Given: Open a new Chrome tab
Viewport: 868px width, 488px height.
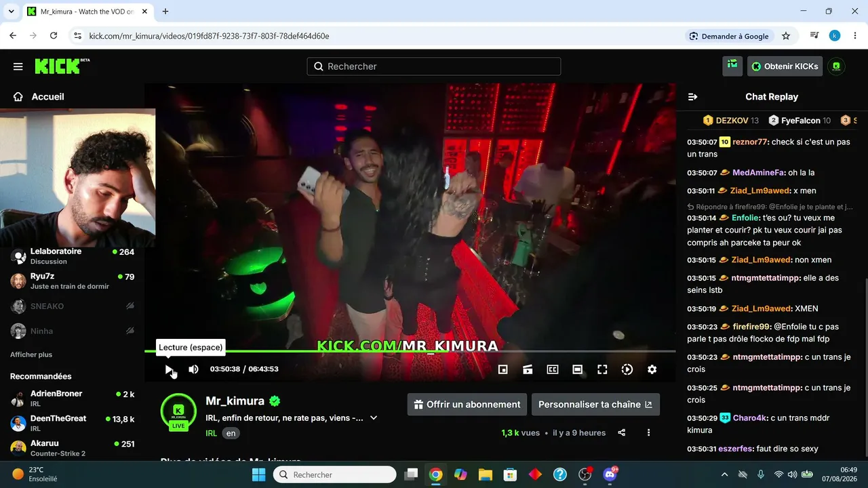Looking at the screenshot, I should (165, 12).
